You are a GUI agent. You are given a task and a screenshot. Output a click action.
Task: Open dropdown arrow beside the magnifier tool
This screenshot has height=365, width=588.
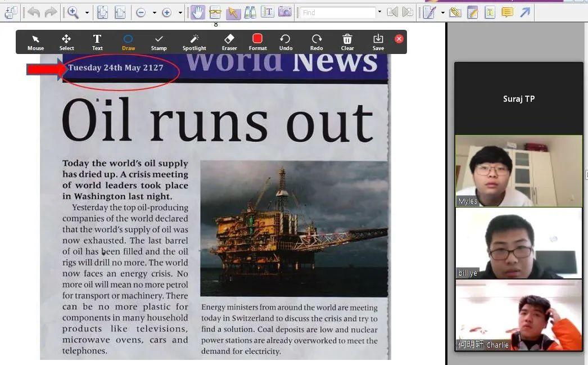pyautogui.click(x=87, y=12)
